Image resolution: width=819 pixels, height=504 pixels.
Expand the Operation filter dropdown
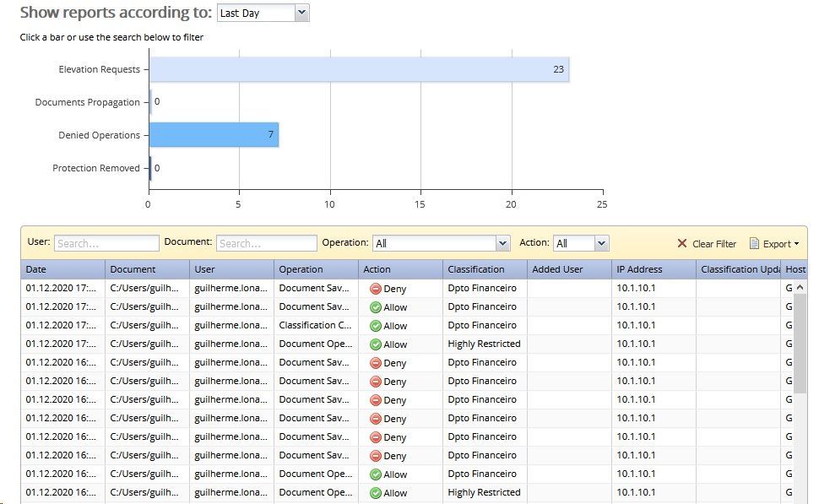coord(503,243)
